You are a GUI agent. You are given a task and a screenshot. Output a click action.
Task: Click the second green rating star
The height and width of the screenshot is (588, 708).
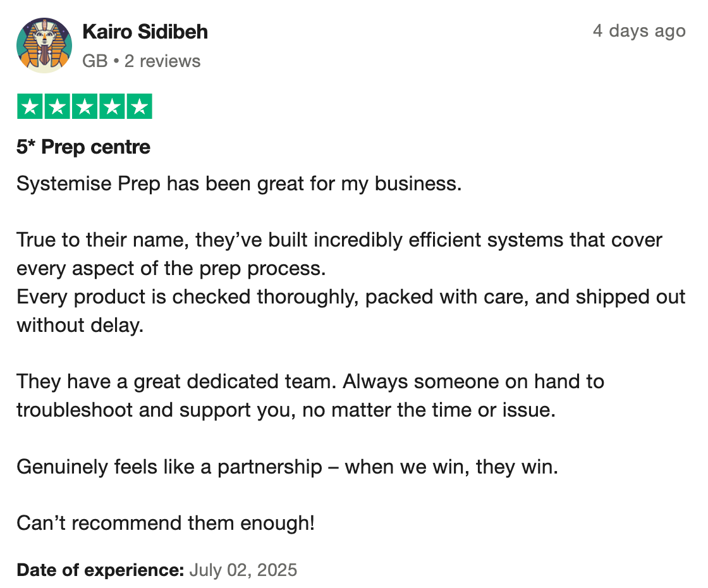[x=57, y=107]
